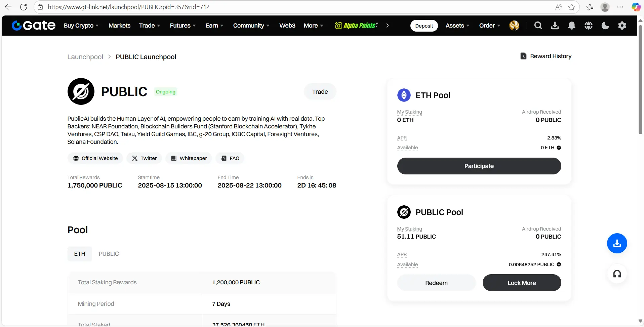Viewport: 644px width, 327px height.
Task: Click the golden user avatar icon
Action: (x=514, y=26)
